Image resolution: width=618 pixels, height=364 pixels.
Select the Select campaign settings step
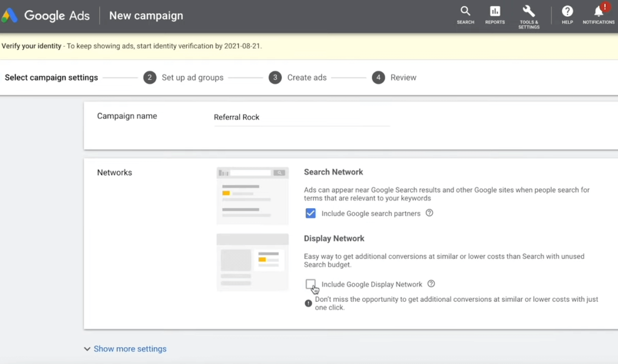pos(51,77)
